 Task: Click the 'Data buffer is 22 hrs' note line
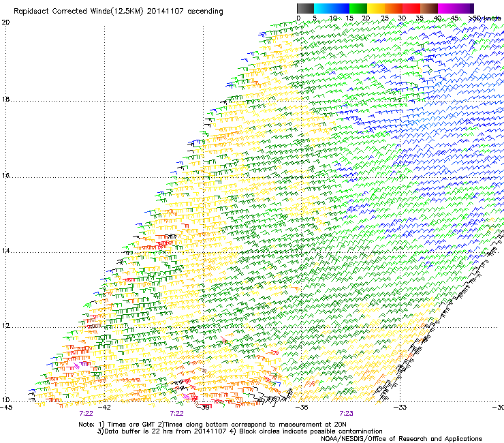coord(240,431)
